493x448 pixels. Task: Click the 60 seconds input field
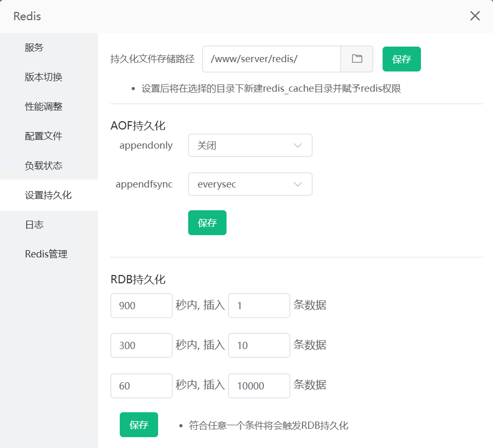[142, 386]
